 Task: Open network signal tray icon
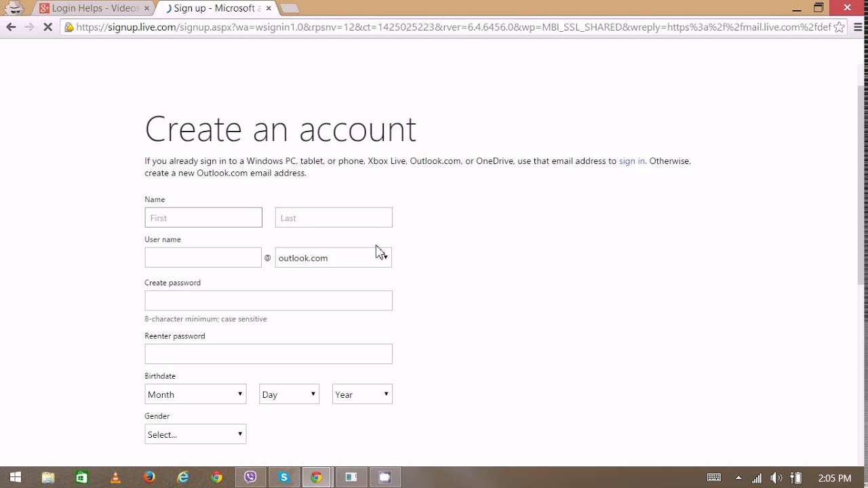(757, 478)
